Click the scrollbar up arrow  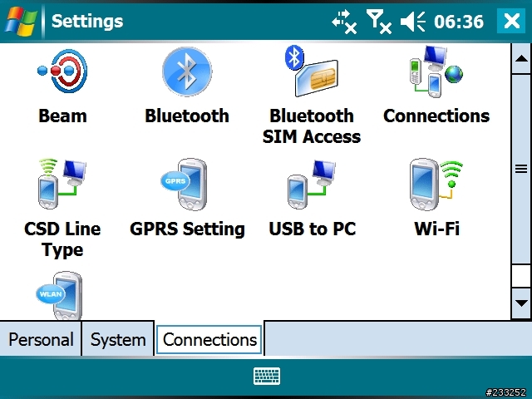(521, 59)
